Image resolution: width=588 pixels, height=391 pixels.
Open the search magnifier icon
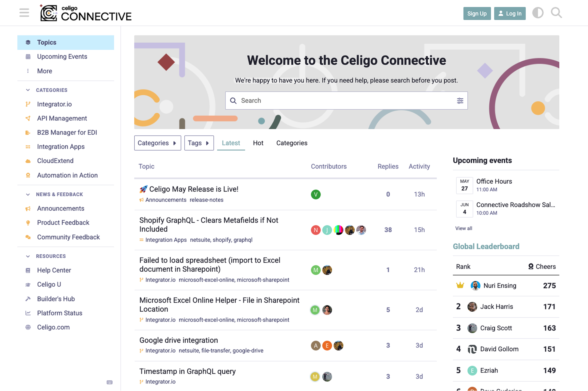[x=556, y=13]
